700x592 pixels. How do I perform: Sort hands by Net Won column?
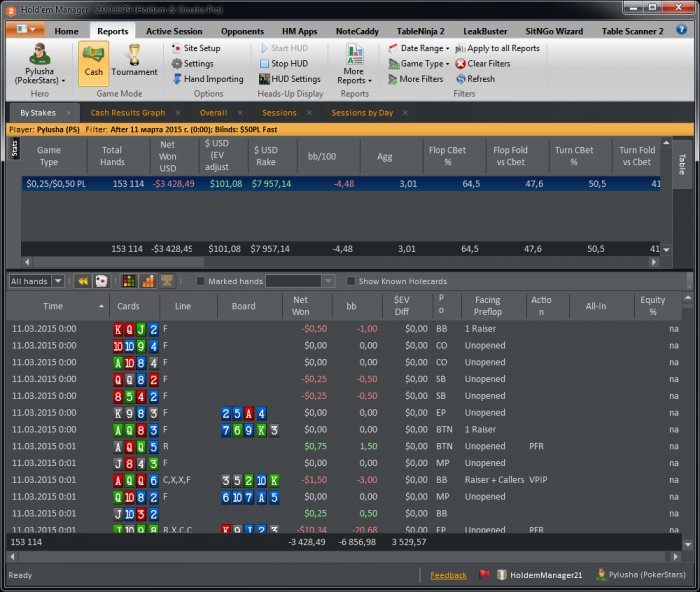tap(300, 306)
